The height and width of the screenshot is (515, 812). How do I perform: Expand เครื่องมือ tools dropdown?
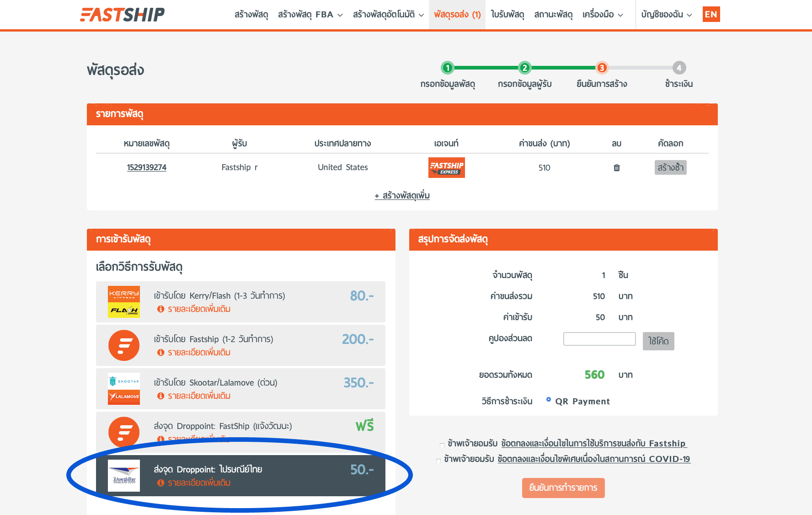[603, 15]
